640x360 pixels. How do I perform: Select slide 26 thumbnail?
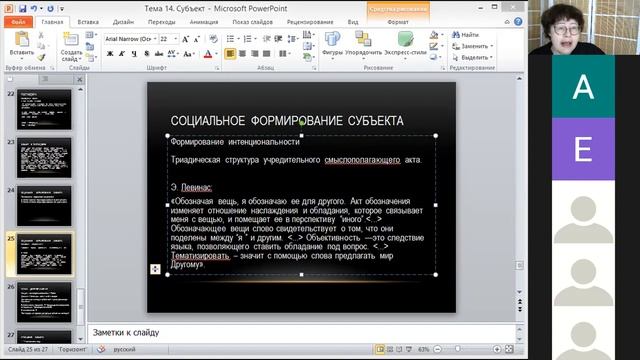(44, 302)
